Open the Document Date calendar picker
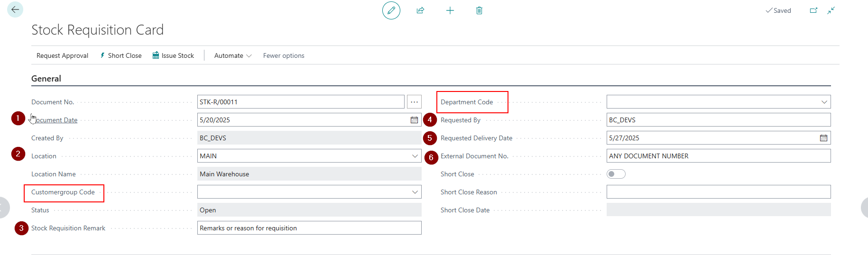Screen dimensions: 868x255 tap(414, 120)
